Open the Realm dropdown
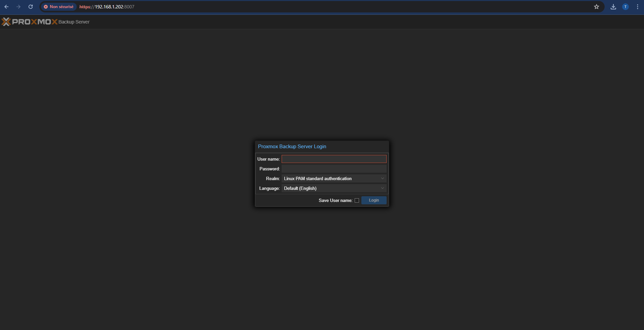Screen dimensions: 644x330 tap(334, 178)
